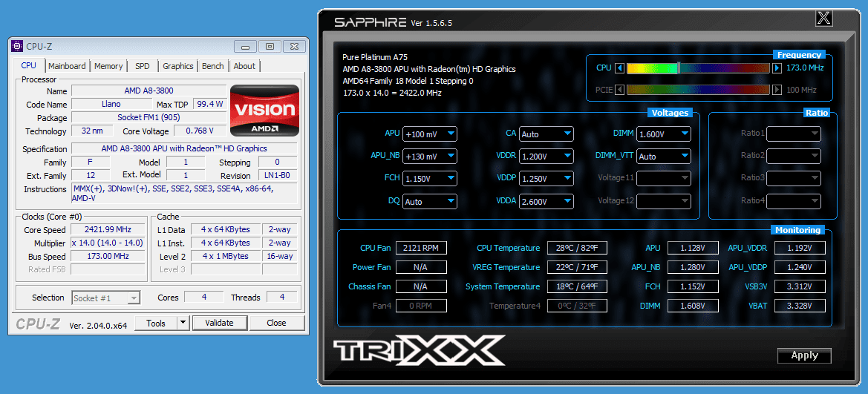The width and height of the screenshot is (868, 394).
Task: Click the TRIXX logo
Action: pyautogui.click(x=419, y=349)
